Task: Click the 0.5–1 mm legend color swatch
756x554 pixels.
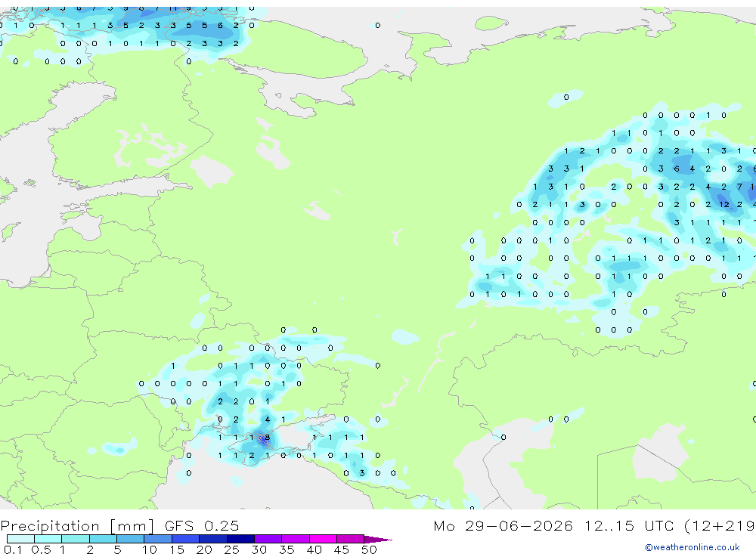Action: [48, 539]
